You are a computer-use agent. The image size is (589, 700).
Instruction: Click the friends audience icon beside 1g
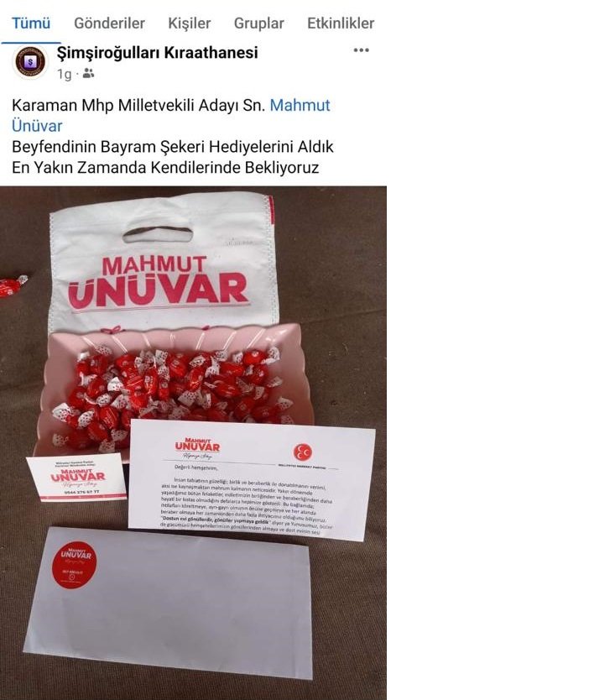[88, 73]
